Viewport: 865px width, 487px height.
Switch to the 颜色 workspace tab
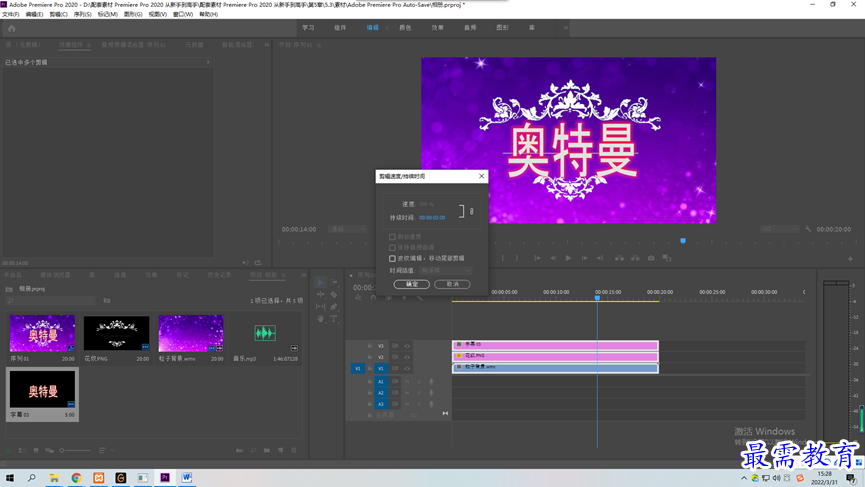coord(405,28)
